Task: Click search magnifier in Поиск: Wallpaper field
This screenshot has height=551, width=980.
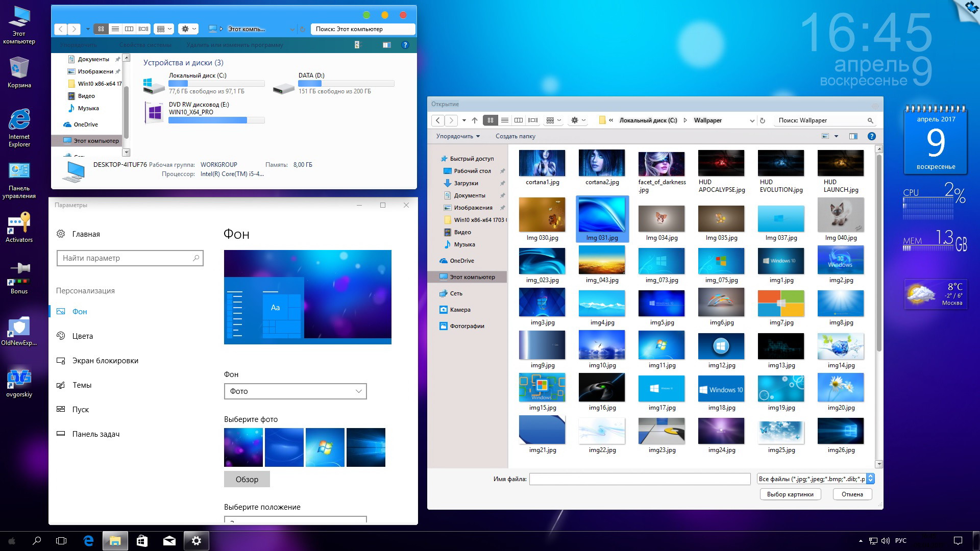Action: point(870,121)
